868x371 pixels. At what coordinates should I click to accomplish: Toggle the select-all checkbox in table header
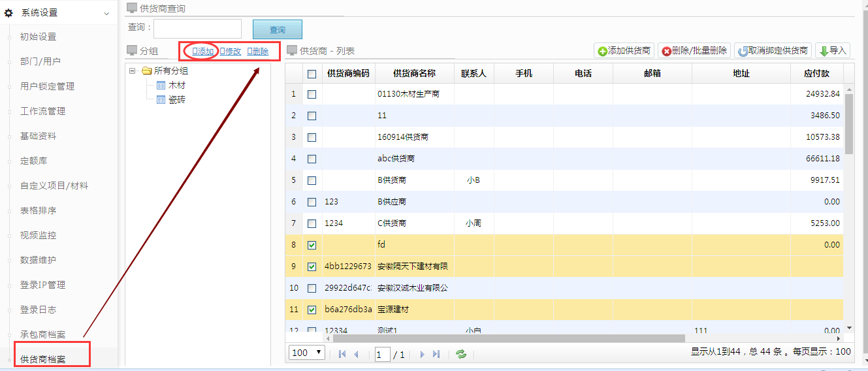pyautogui.click(x=312, y=74)
